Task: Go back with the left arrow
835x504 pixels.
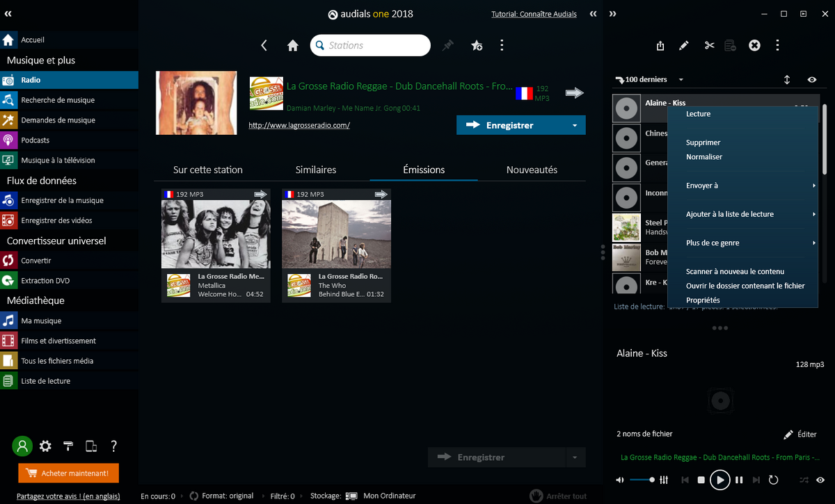Action: coord(264,45)
